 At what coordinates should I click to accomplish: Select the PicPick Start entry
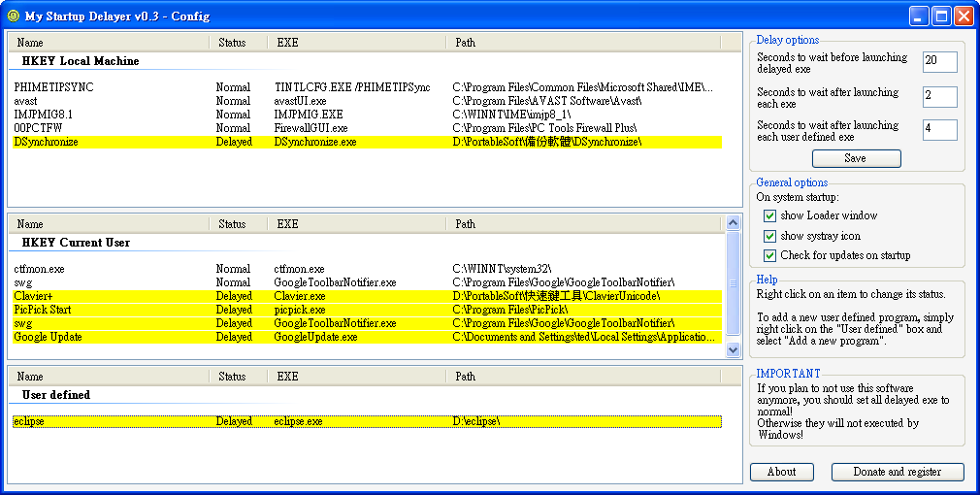pos(368,310)
